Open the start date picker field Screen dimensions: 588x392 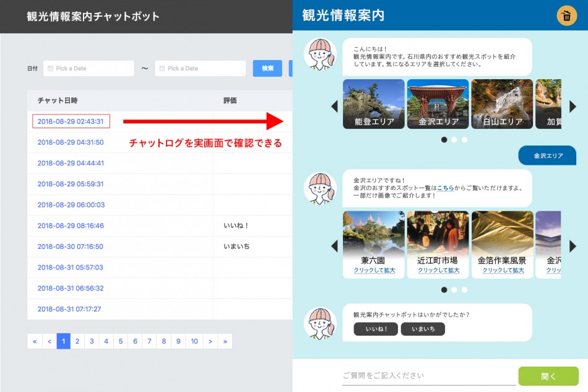click(89, 69)
